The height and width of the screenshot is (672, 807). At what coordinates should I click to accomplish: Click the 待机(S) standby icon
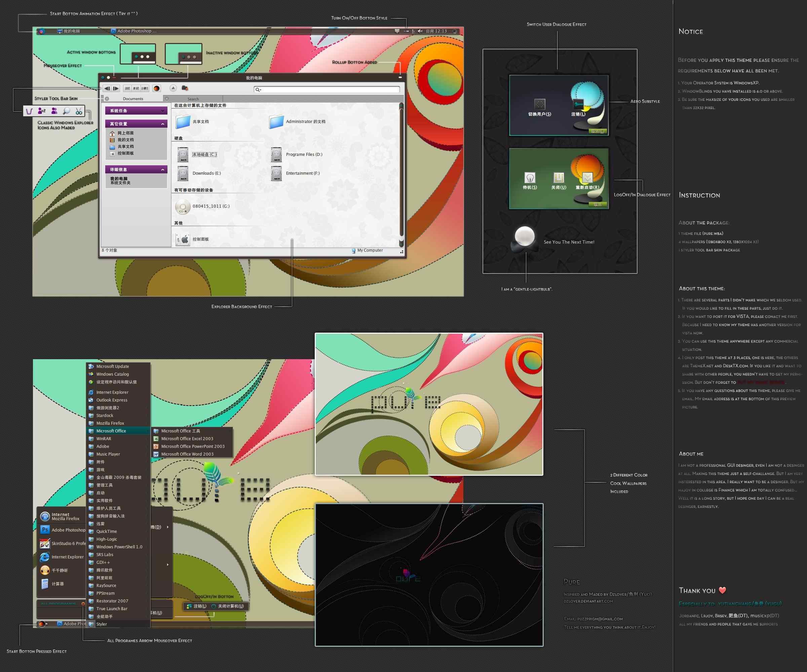click(x=530, y=177)
